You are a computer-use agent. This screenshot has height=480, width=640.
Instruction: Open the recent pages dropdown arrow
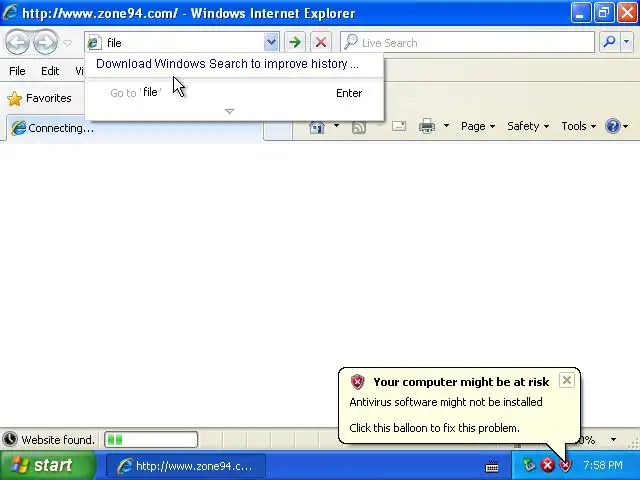68,42
